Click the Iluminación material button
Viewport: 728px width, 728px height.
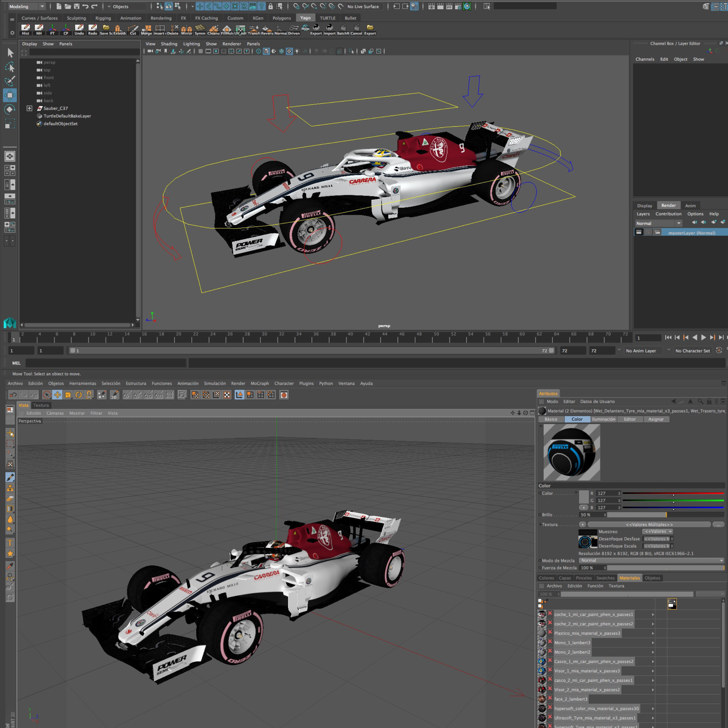coord(603,419)
